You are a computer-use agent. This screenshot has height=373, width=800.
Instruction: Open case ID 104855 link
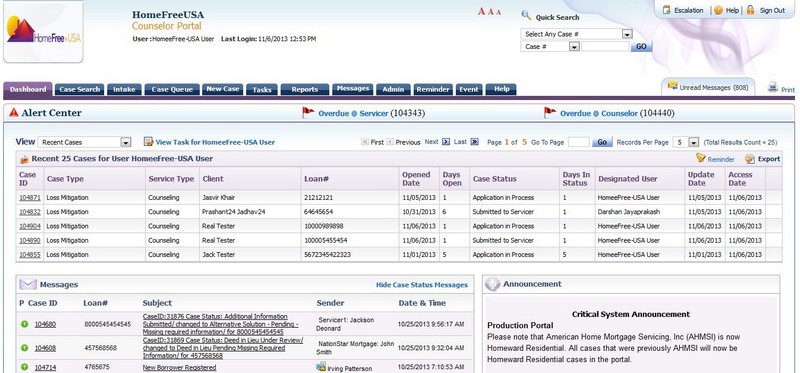click(x=30, y=255)
